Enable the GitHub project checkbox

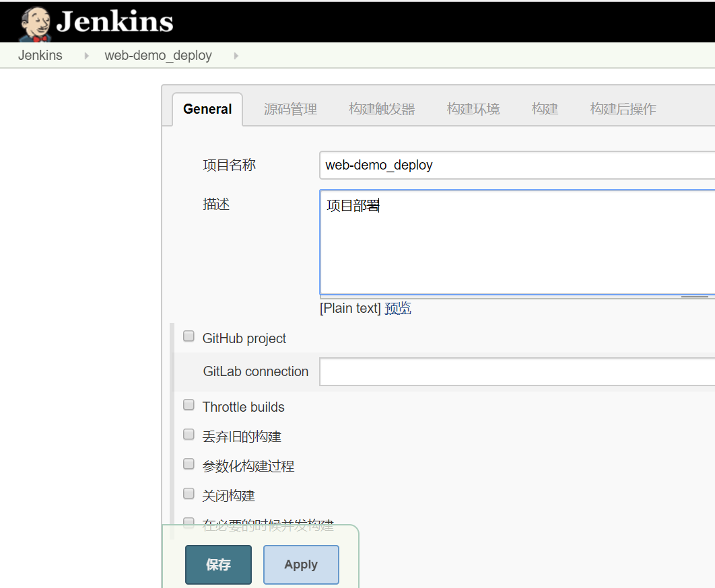(189, 336)
